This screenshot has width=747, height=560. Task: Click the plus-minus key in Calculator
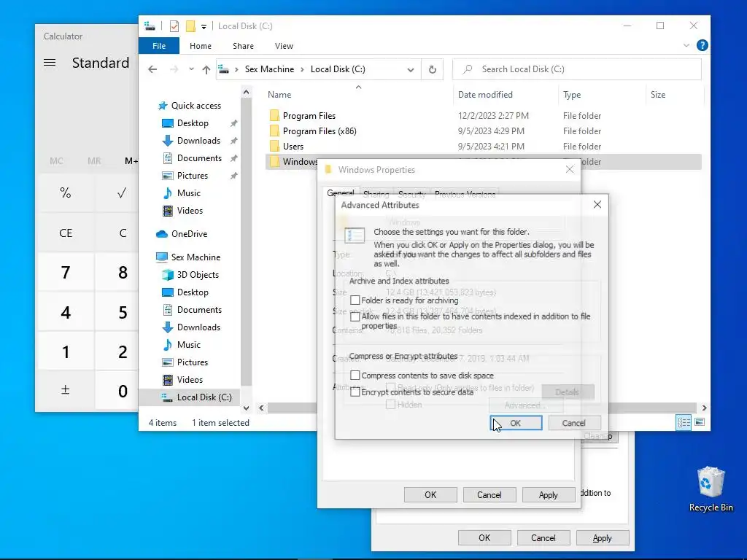click(65, 391)
